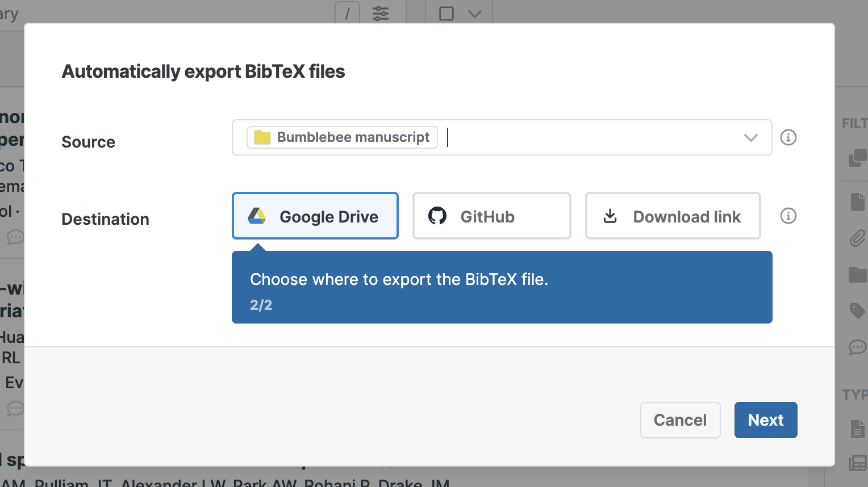Choose Download link as destination
Viewport: 868px width, 487px height.
tap(673, 216)
